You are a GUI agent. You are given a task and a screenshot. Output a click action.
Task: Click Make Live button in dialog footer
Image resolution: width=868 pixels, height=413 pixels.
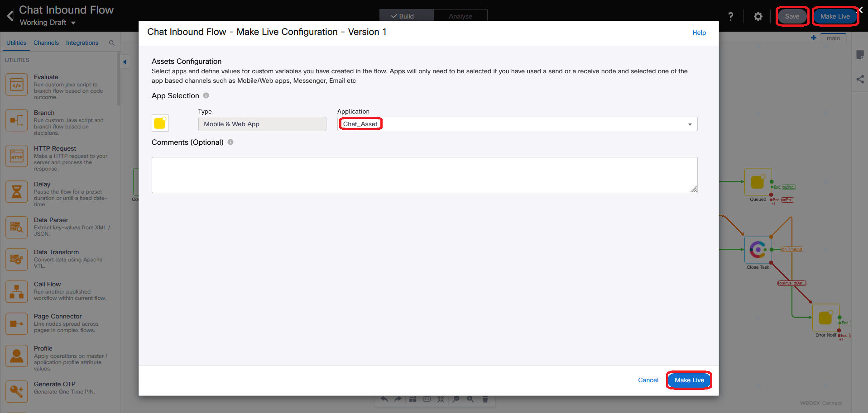pyautogui.click(x=689, y=380)
